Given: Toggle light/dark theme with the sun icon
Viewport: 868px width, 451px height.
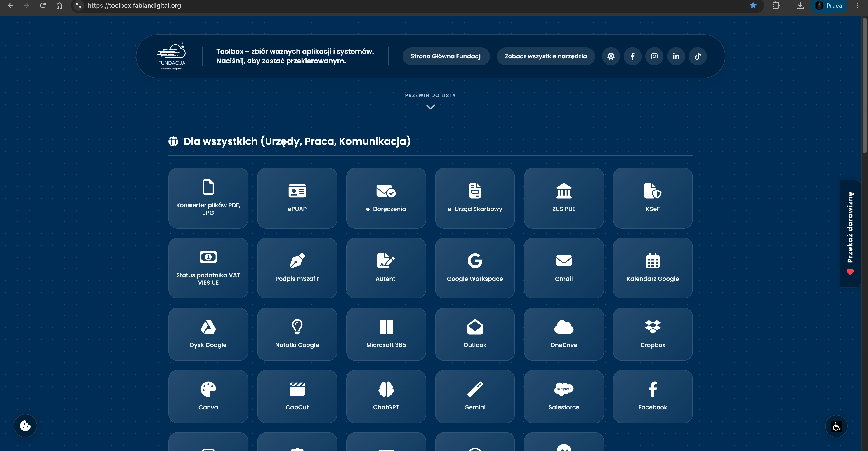Looking at the screenshot, I should tap(611, 56).
